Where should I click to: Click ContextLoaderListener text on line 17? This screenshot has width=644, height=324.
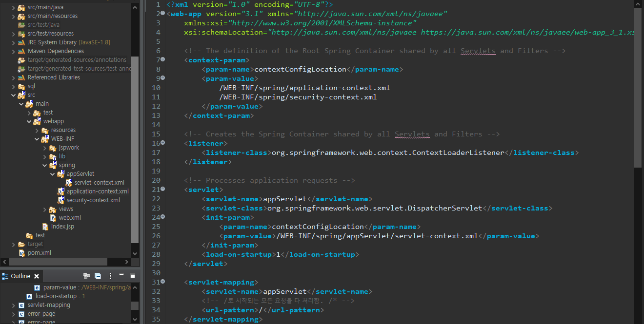[x=458, y=152]
